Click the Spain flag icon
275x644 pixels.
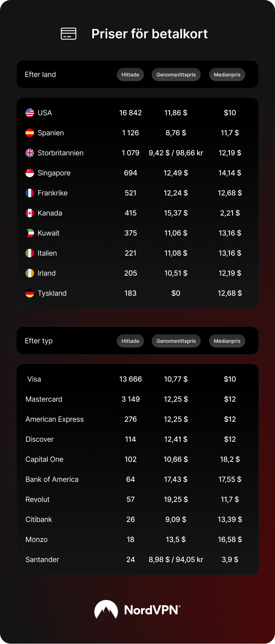(x=30, y=133)
